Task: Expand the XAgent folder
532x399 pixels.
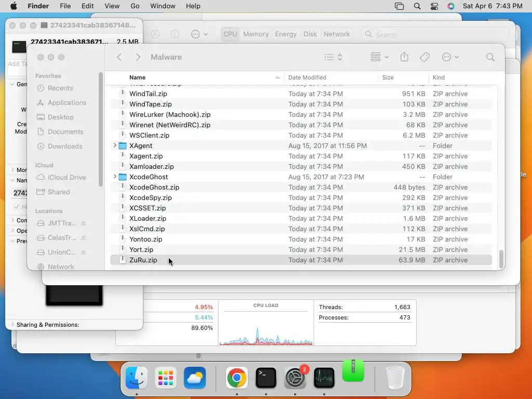Action: tap(115, 145)
